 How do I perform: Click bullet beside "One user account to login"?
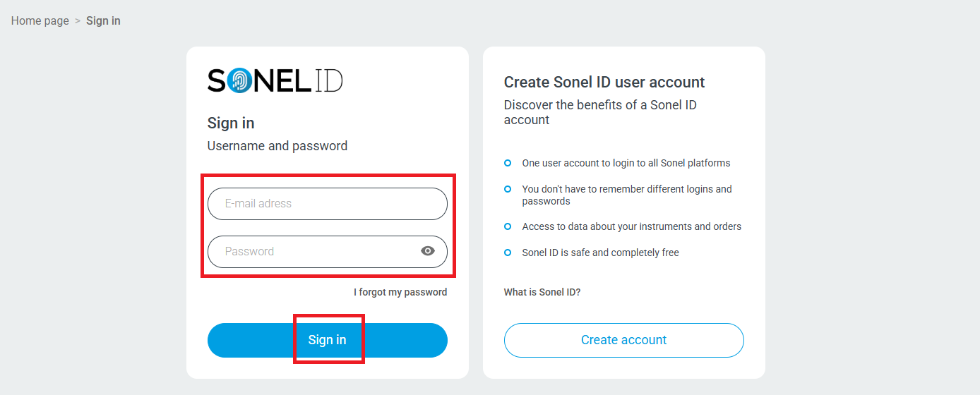pos(508,163)
